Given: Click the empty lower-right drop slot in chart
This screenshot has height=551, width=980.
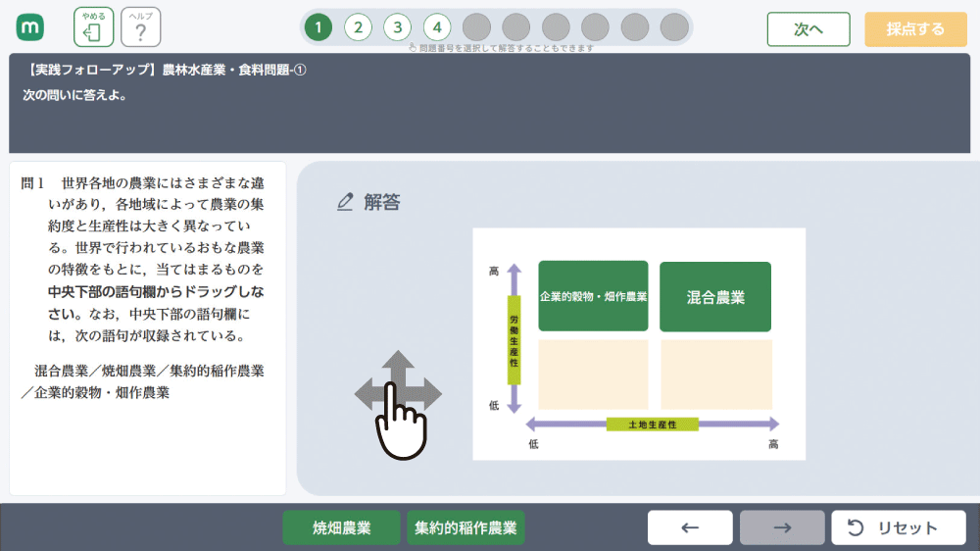Looking at the screenshot, I should pyautogui.click(x=716, y=375).
